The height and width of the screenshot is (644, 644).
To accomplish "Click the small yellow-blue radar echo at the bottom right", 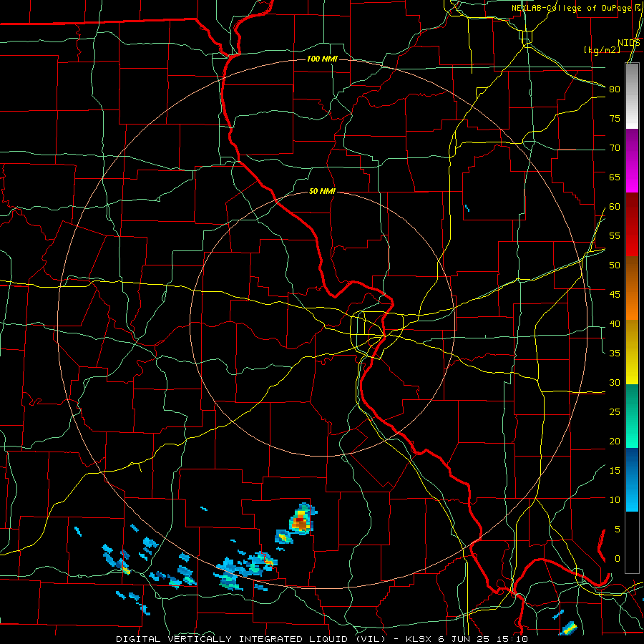I will click(x=570, y=628).
